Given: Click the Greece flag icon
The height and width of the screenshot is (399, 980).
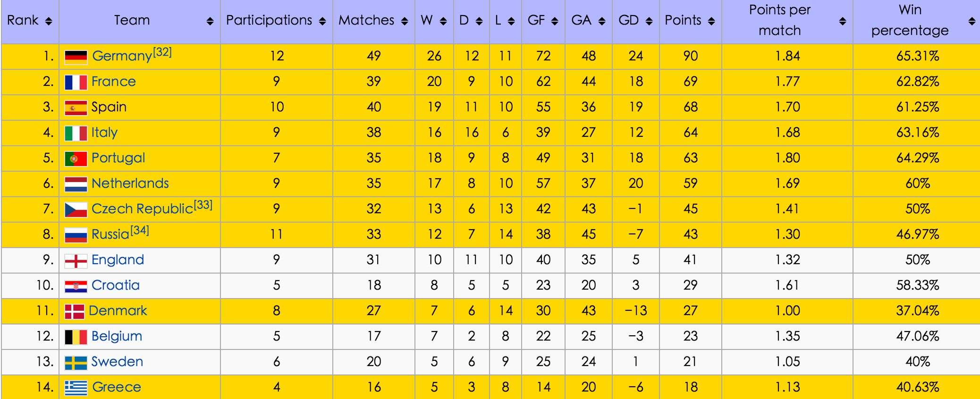Looking at the screenshot, I should 76,388.
